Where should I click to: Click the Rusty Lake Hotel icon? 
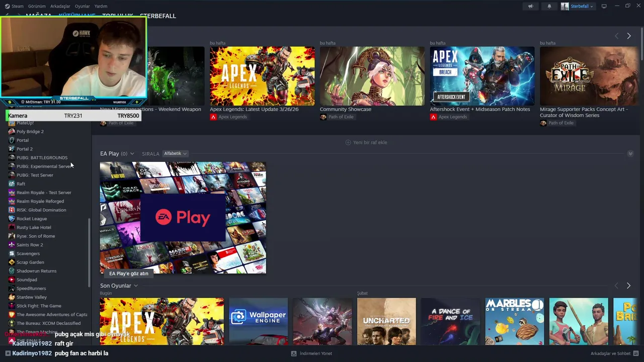pyautogui.click(x=12, y=227)
